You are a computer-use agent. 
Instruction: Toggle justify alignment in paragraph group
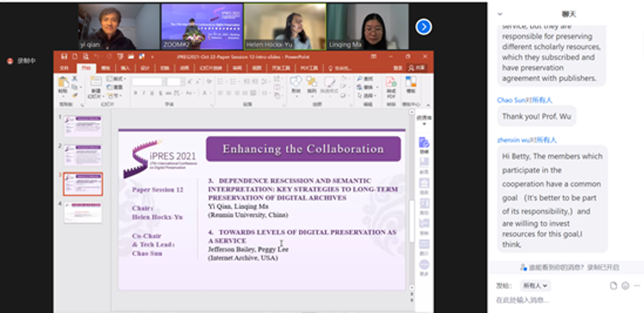245,93
